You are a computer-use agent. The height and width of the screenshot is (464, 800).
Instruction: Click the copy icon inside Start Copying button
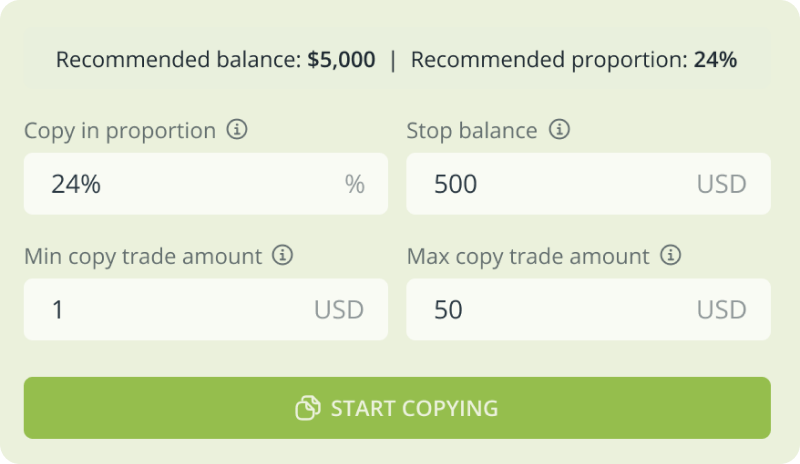pos(308,408)
